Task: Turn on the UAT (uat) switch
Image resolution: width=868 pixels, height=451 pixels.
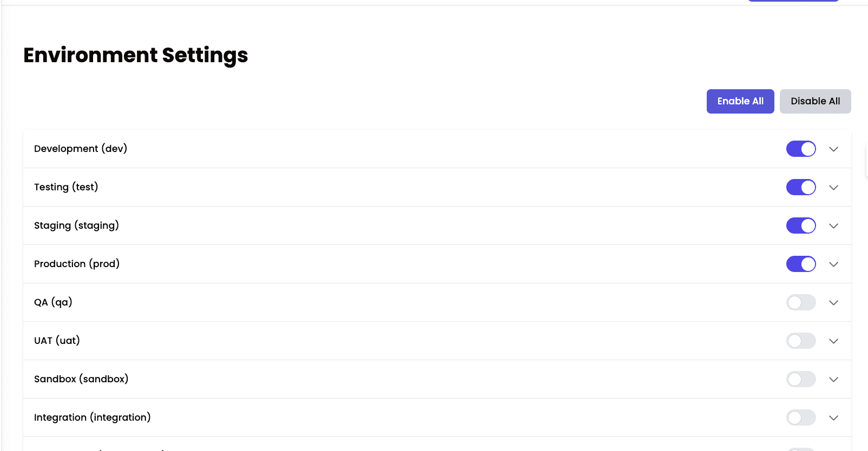Action: pyautogui.click(x=801, y=341)
